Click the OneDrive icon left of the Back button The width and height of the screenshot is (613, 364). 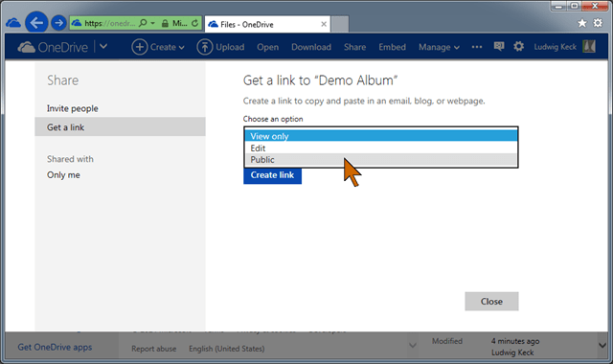click(x=13, y=23)
